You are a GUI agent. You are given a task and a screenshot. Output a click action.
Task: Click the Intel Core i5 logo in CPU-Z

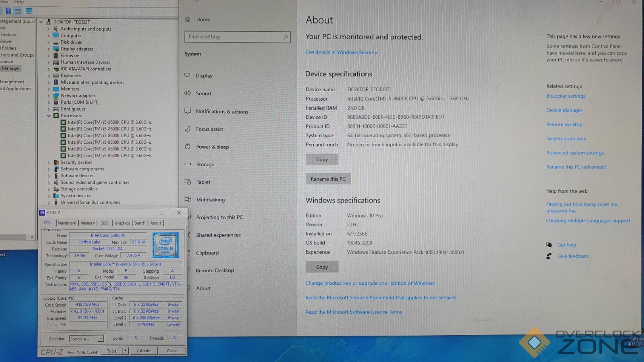point(166,245)
